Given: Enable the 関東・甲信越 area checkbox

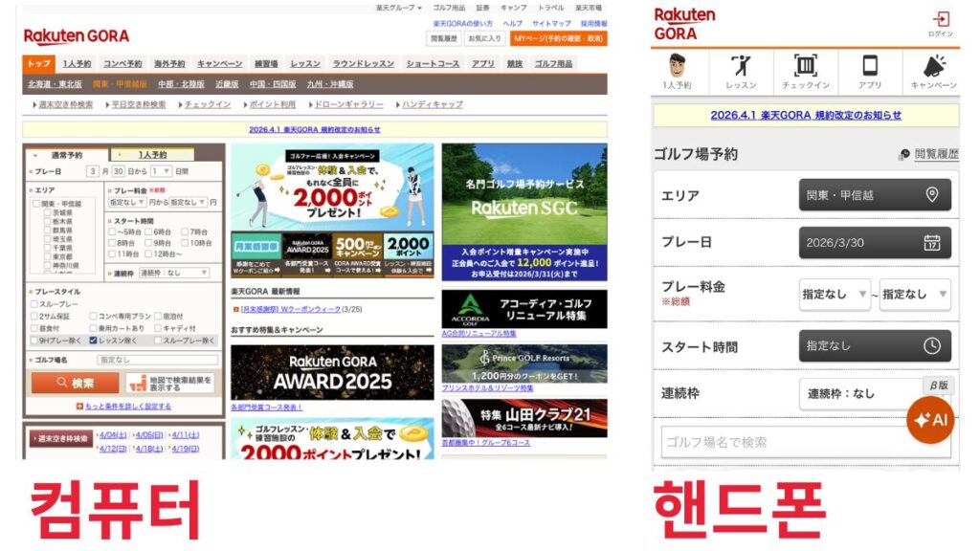Looking at the screenshot, I should coord(36,203).
